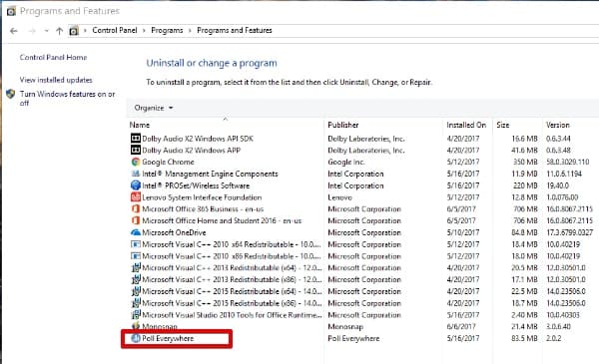Sort the list by the Installed On column
Image resolution: width=599 pixels, height=364 pixels.
click(x=466, y=125)
